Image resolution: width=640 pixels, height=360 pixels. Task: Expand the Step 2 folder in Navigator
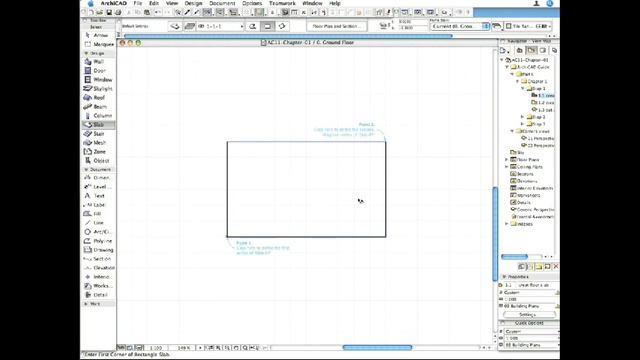coord(522,117)
